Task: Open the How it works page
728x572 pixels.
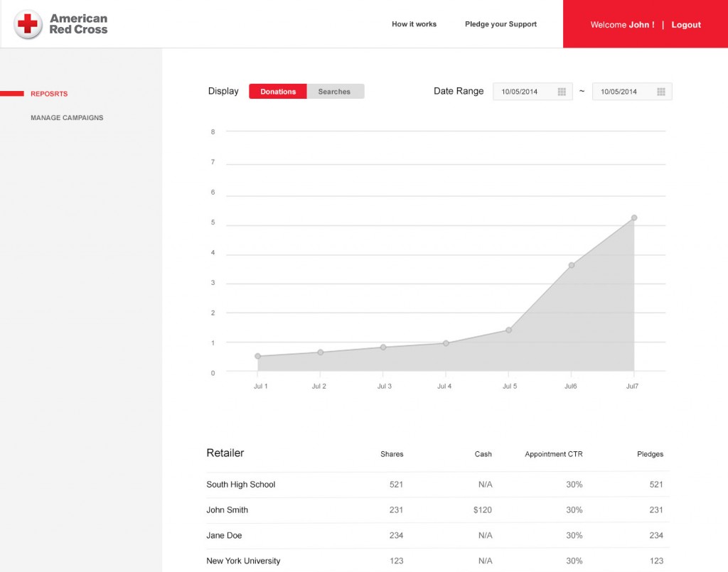Action: tap(414, 24)
